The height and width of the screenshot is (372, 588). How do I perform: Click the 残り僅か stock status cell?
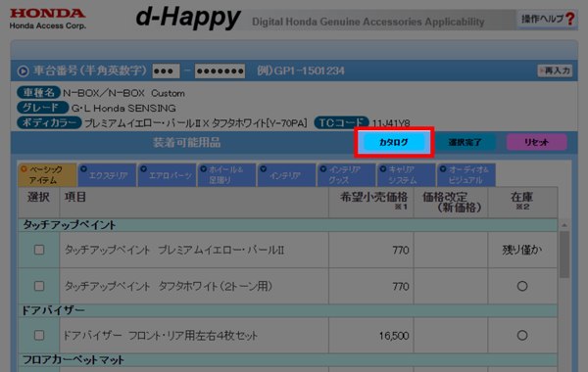(x=522, y=250)
